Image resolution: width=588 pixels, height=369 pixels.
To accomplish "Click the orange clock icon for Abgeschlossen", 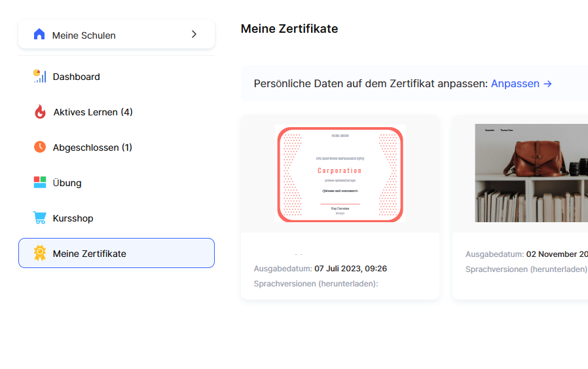I will click(40, 147).
